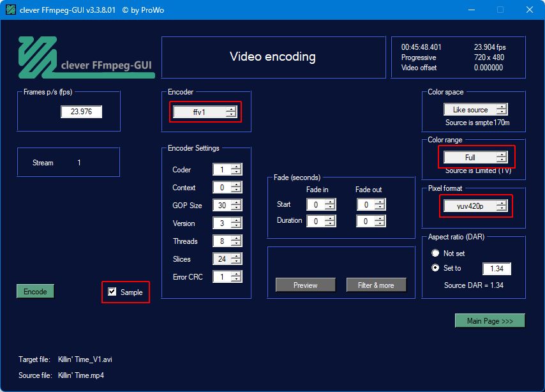Image resolution: width=545 pixels, height=392 pixels.
Task: Uncheck the Sample checkbox
Action: point(112,292)
